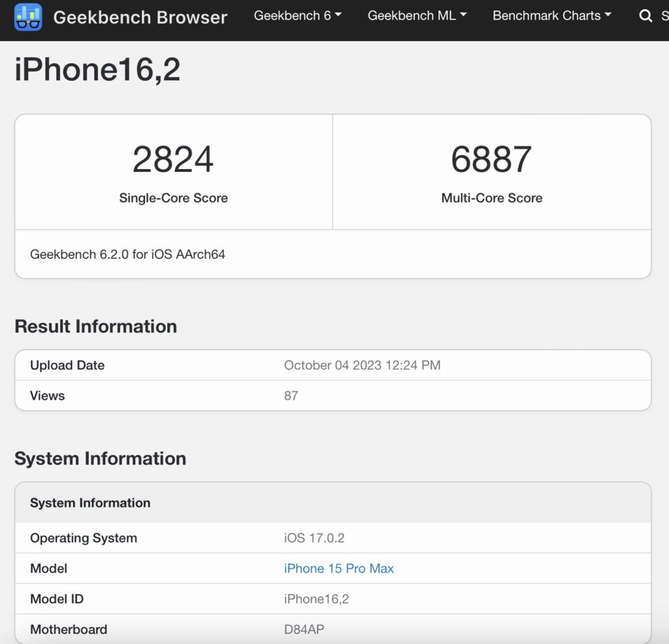Select the single-core score 2824
Image resolution: width=669 pixels, height=644 pixels.
[172, 159]
